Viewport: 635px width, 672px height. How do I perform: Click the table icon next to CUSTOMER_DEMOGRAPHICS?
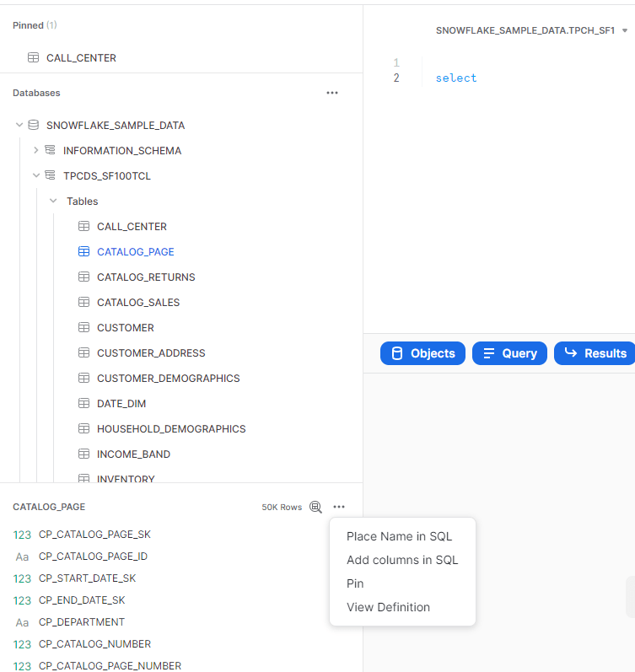83,378
